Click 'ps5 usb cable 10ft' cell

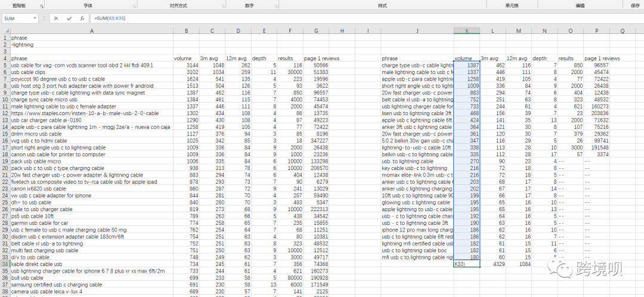92,216
